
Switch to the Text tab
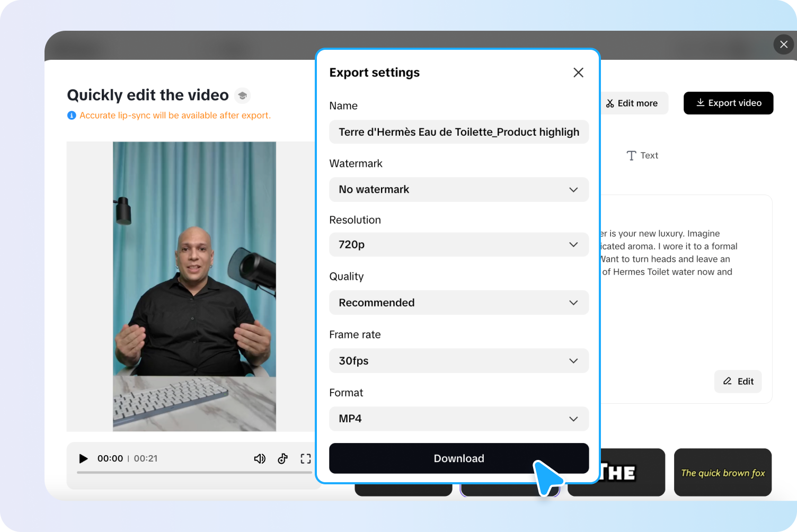642,155
